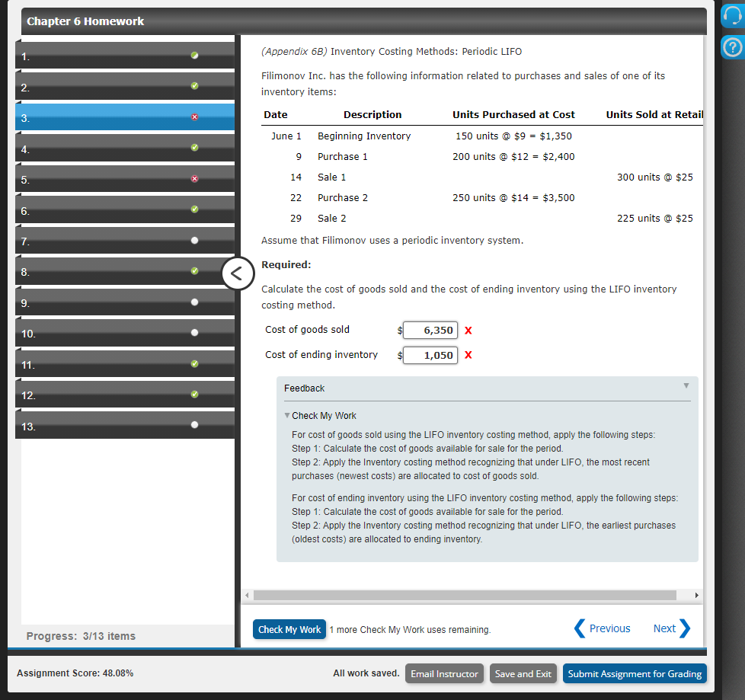The image size is (745, 700).
Task: Click '200 units @ $12 = $2,400' cell
Action: 513,156
